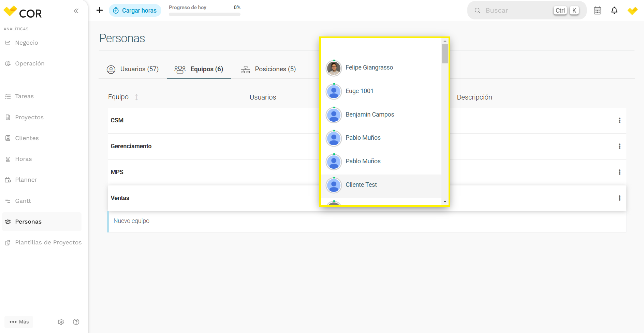Click the user list scrollbar thumb
The image size is (644, 333).
point(445,54)
